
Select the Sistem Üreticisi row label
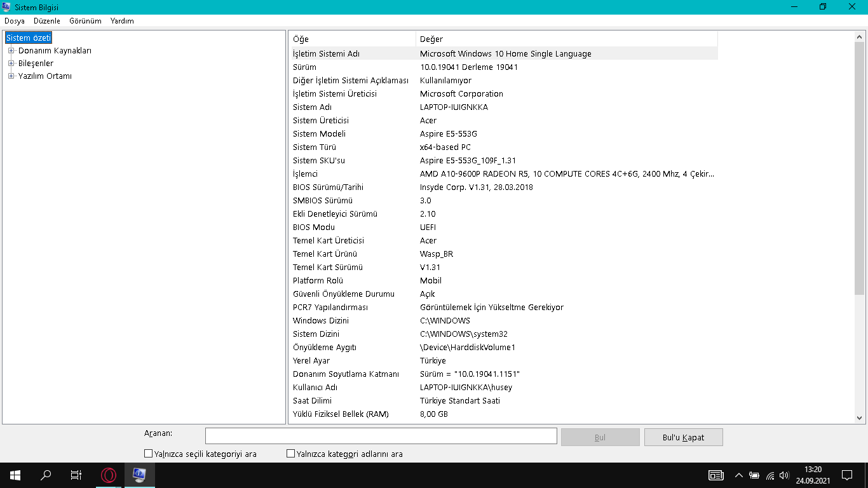point(321,121)
